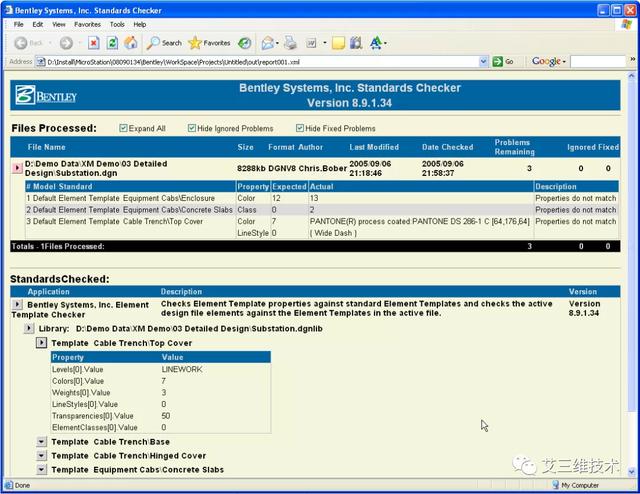The height and width of the screenshot is (494, 640).
Task: Click the Go button beside address bar
Action: tap(503, 62)
